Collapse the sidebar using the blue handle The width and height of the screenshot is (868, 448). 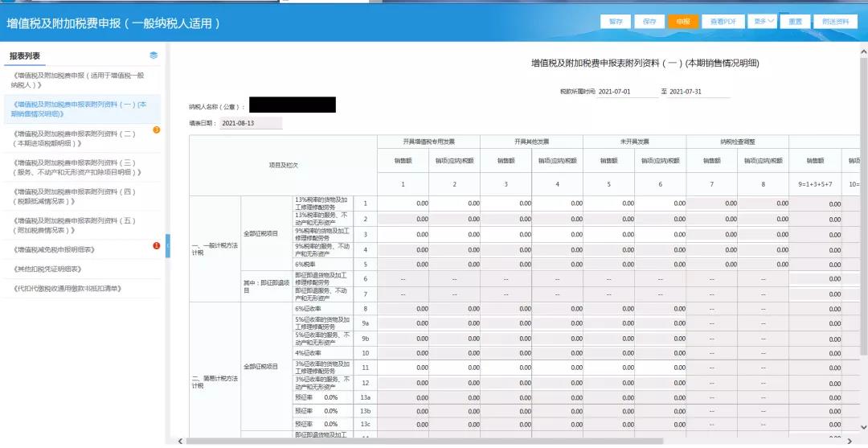167,245
